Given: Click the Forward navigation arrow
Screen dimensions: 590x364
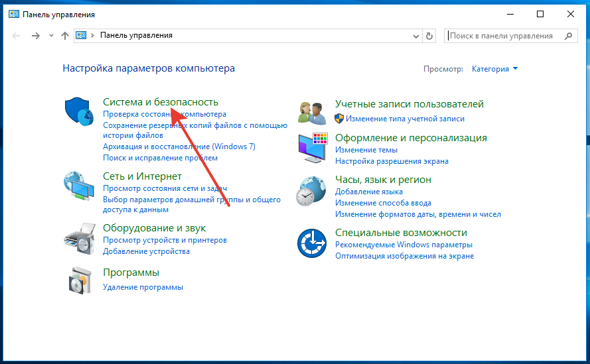Looking at the screenshot, I should coord(36,36).
